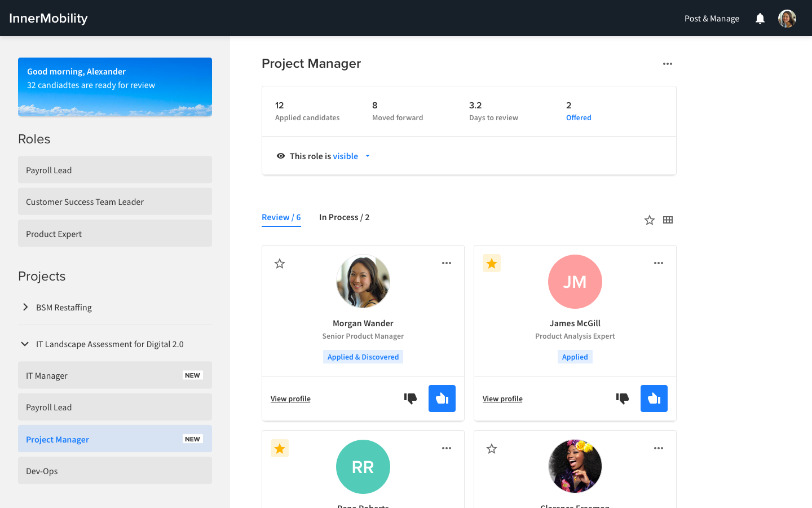Thumbs down James McGill
The image size is (812, 508).
point(623,398)
